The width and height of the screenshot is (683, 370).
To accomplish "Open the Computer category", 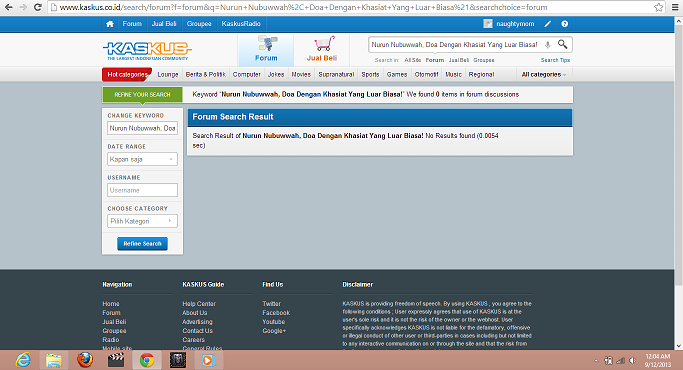I will click(247, 75).
